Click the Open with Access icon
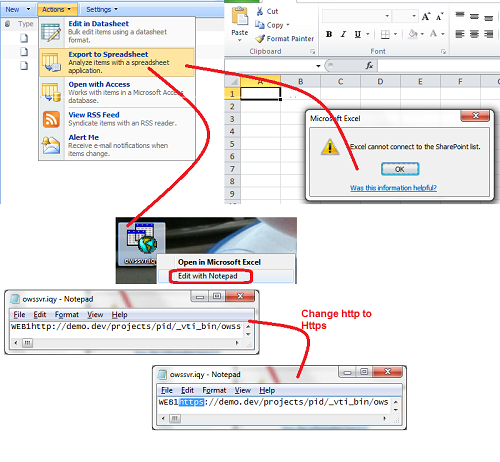 click(51, 93)
